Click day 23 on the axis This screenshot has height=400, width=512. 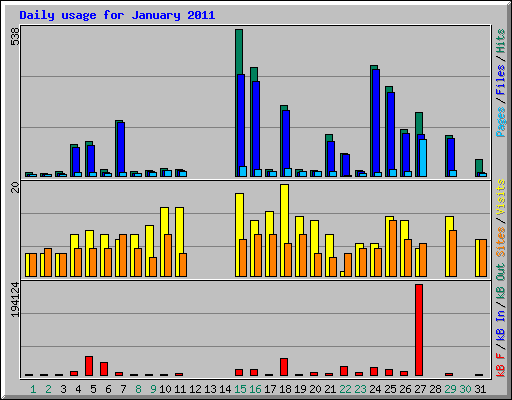360,389
